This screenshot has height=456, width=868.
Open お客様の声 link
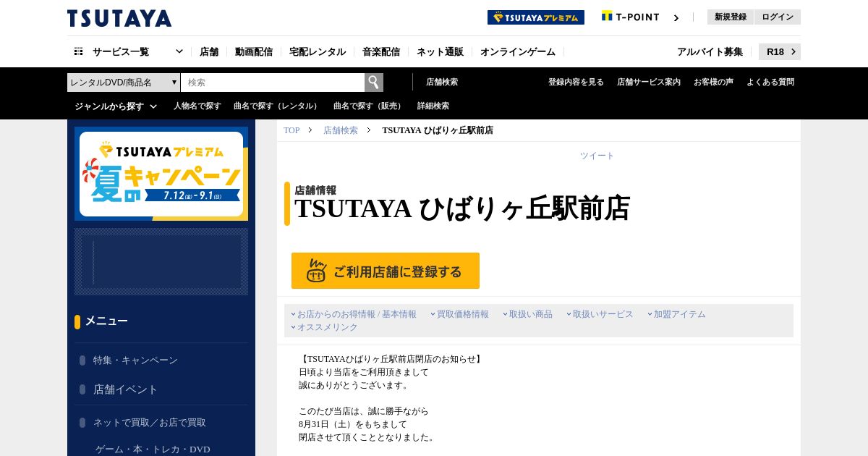pyautogui.click(x=713, y=82)
